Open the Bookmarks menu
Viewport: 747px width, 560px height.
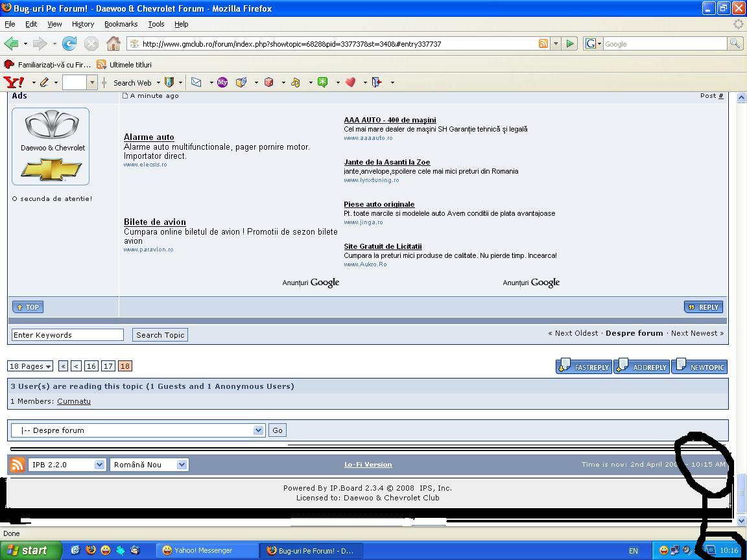click(121, 24)
